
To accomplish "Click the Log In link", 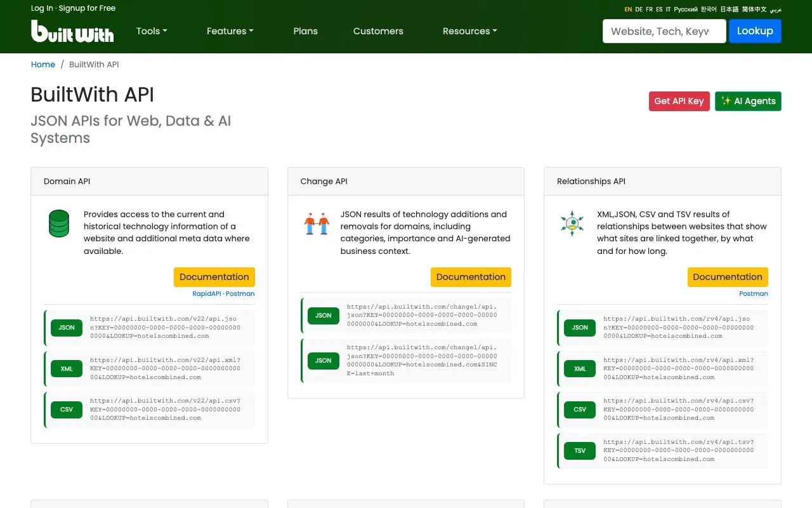I will coord(42,8).
